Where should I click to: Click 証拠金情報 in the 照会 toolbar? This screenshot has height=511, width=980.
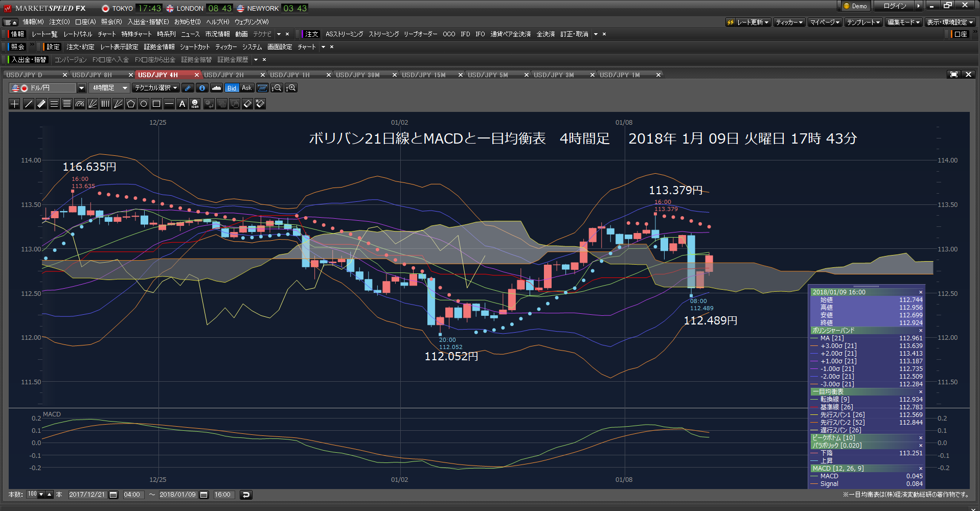159,47
